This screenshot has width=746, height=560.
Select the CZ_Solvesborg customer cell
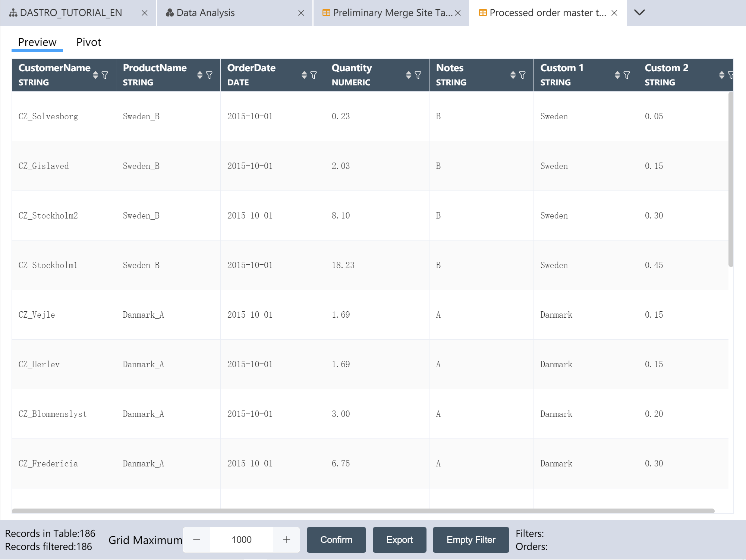pyautogui.click(x=64, y=116)
